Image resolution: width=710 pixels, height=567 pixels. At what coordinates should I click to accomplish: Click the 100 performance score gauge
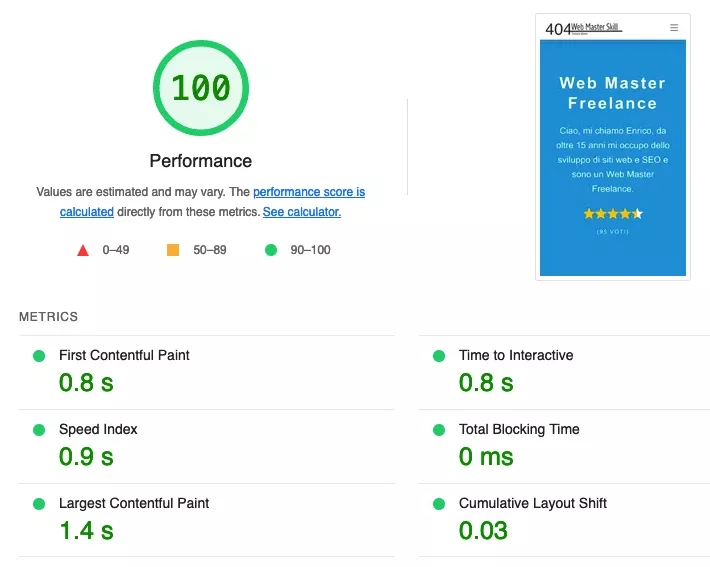pos(200,88)
